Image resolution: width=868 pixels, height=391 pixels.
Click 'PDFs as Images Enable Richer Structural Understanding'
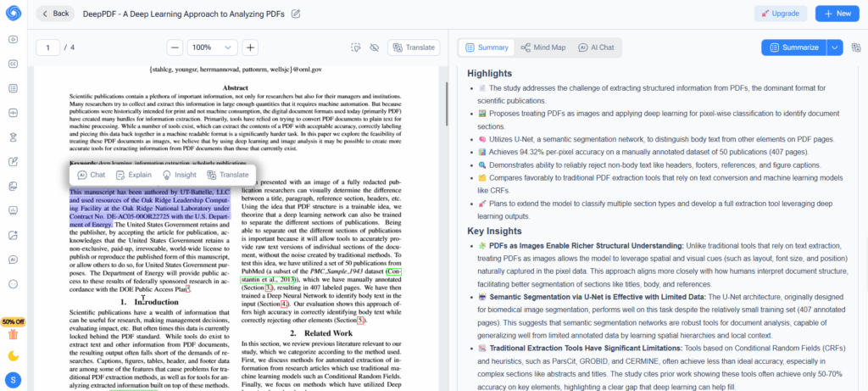point(587,245)
